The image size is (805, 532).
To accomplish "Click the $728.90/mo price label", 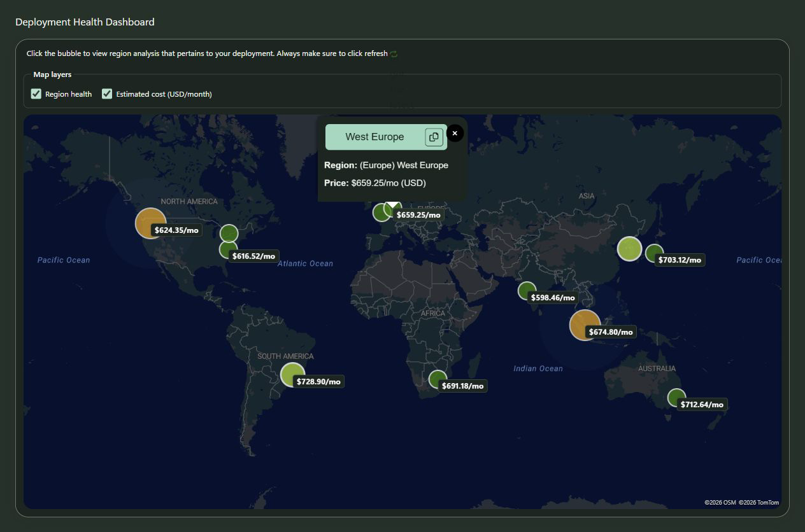I will 318,382.
